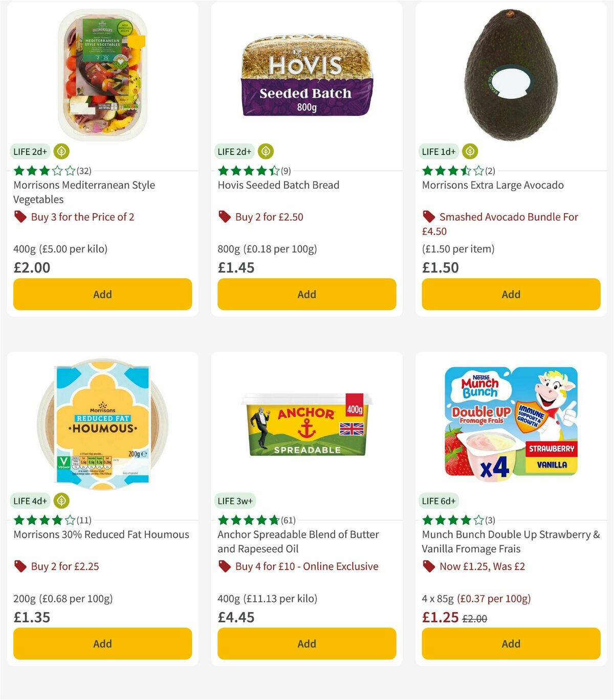Open the 'Smashed Avocado Bundle For £4.50' offer
Viewport: 614px width, 700px height.
coord(508,217)
